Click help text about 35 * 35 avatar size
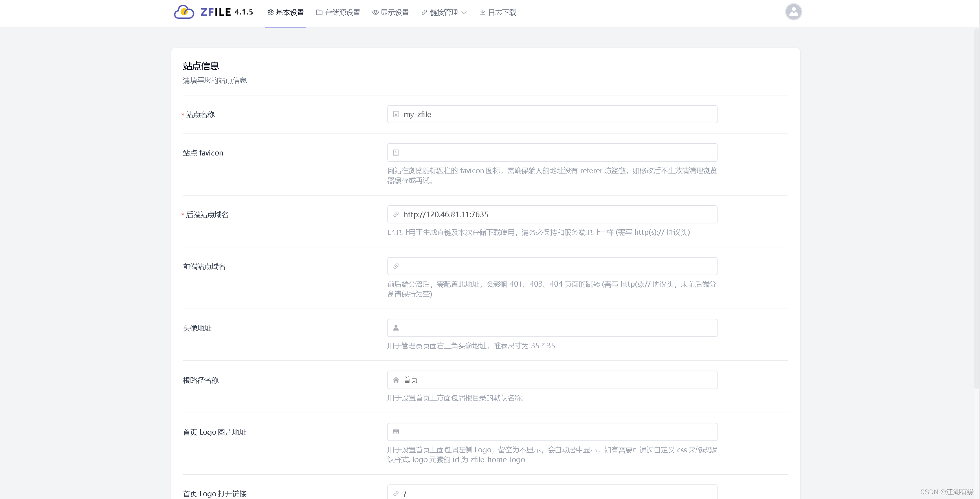 point(472,346)
